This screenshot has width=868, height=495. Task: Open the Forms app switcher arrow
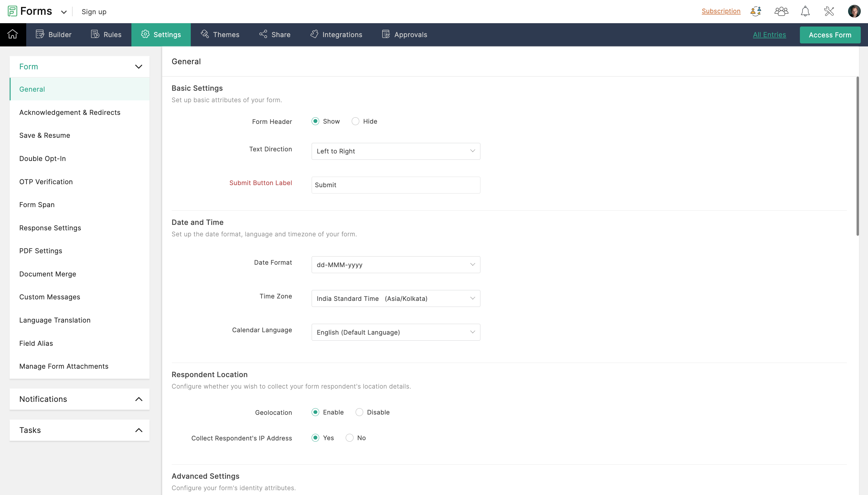64,12
